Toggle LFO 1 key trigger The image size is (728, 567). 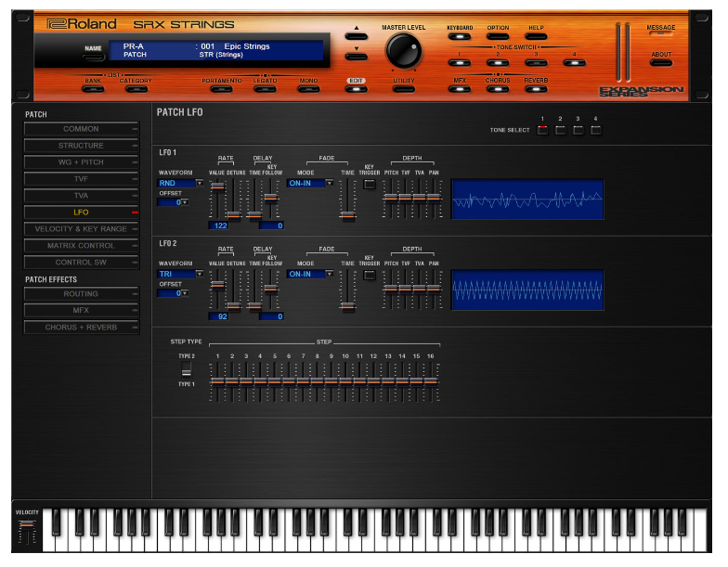coord(370,184)
